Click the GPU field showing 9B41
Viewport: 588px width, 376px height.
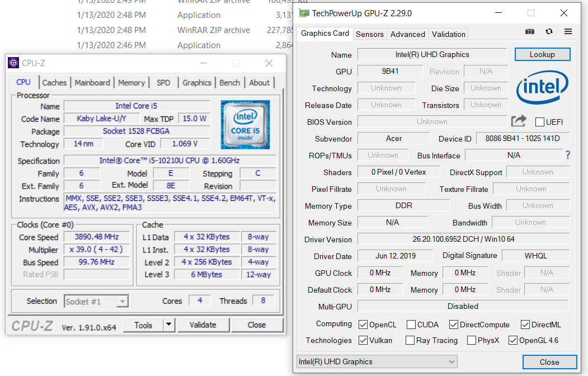click(x=390, y=71)
